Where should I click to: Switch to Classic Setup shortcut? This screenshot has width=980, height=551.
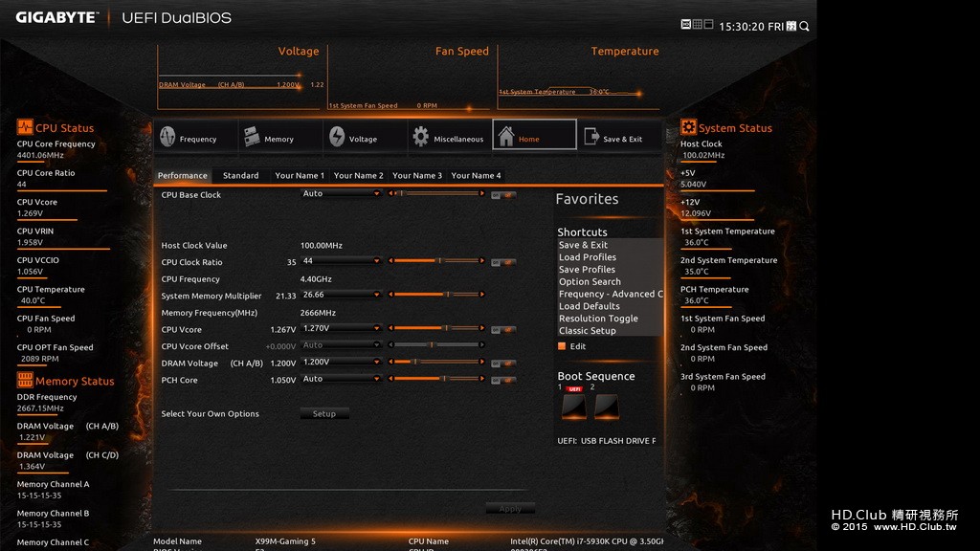587,330
